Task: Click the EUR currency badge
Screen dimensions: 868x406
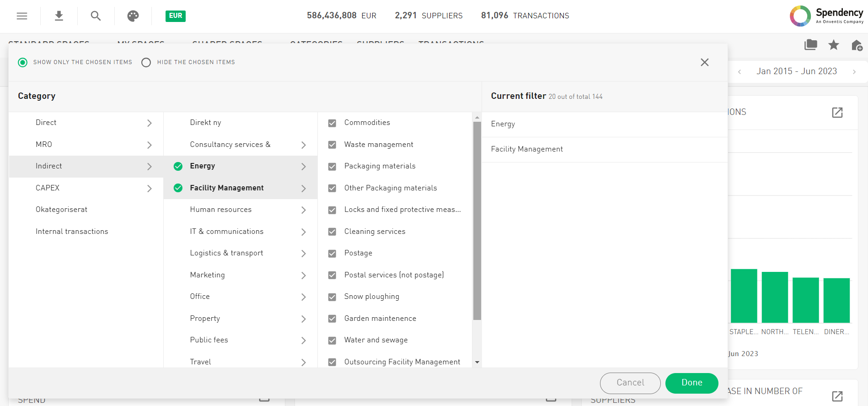Action: click(175, 16)
